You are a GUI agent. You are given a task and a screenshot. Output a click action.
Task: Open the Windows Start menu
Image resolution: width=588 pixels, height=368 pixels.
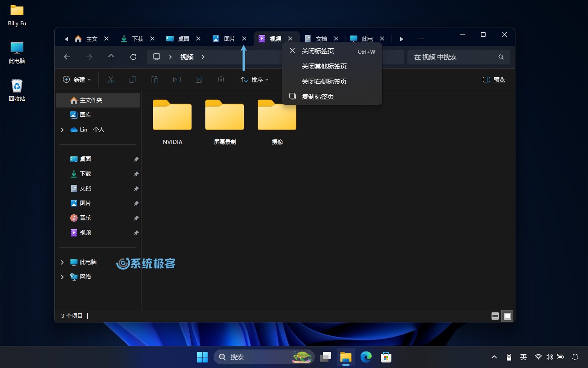click(x=202, y=357)
